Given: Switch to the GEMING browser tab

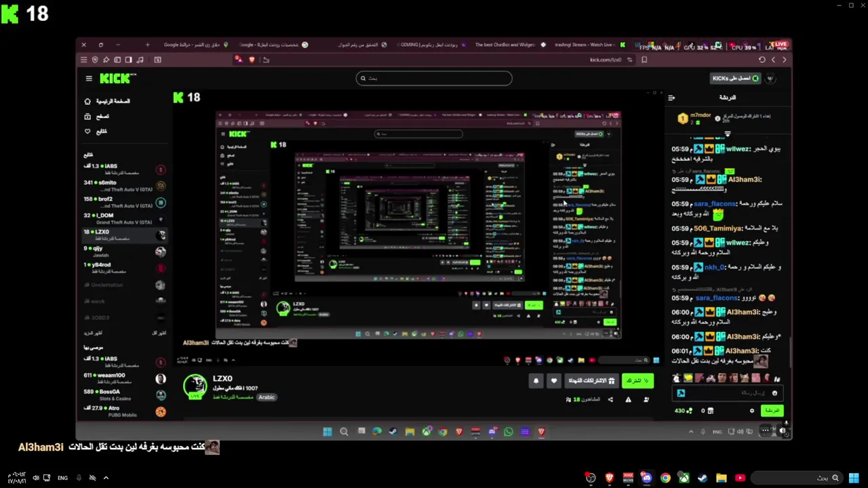Looking at the screenshot, I should coord(431,45).
